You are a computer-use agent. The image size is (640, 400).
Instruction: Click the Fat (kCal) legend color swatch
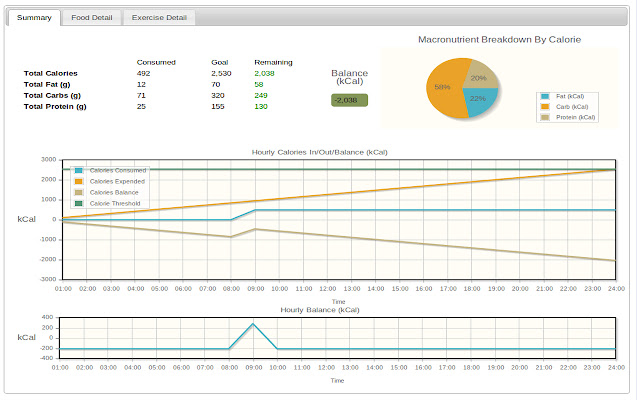[545, 96]
